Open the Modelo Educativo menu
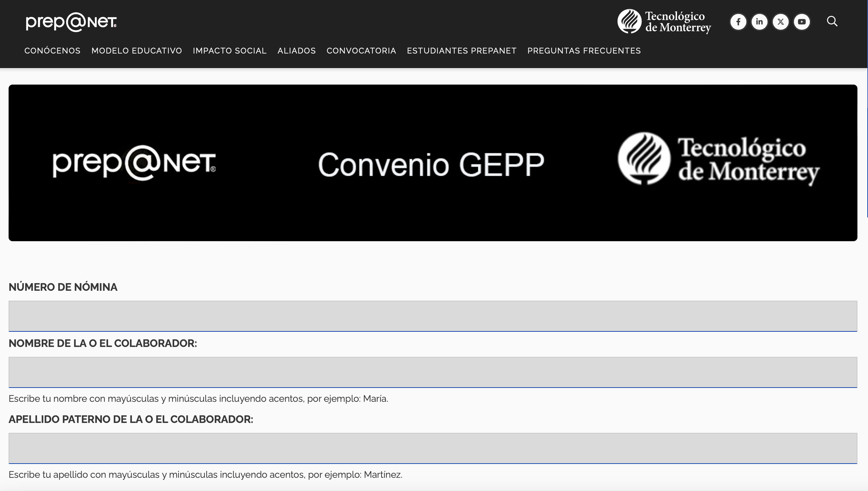Screen dimensions: 868x491 coord(137,51)
